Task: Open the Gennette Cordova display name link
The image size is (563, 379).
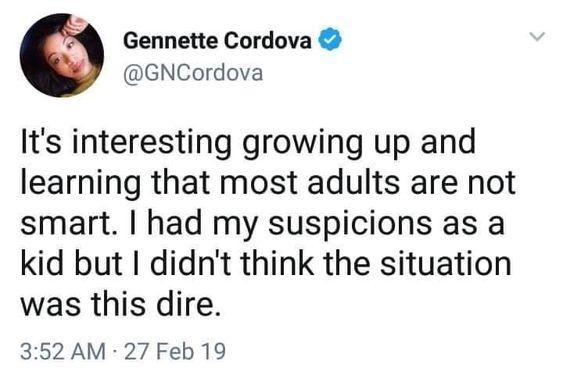Action: (217, 41)
